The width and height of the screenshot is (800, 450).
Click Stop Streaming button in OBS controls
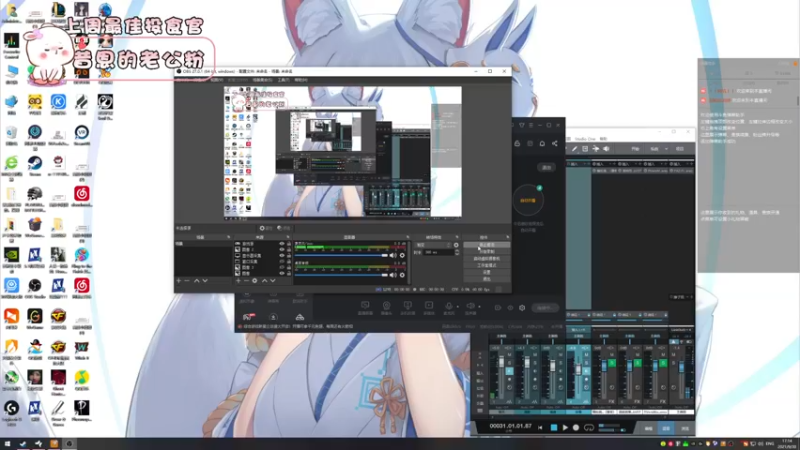(486, 245)
